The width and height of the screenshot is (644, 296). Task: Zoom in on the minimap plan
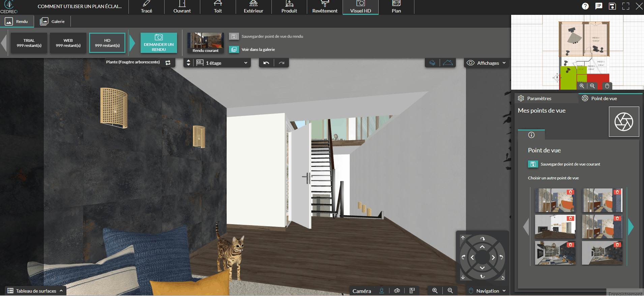[582, 86]
